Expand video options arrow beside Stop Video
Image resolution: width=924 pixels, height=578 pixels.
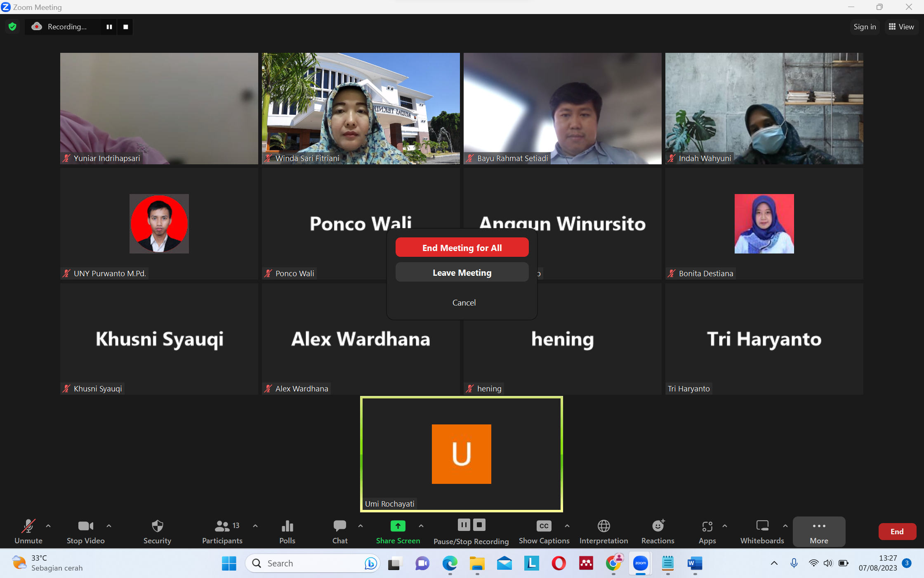tap(109, 526)
